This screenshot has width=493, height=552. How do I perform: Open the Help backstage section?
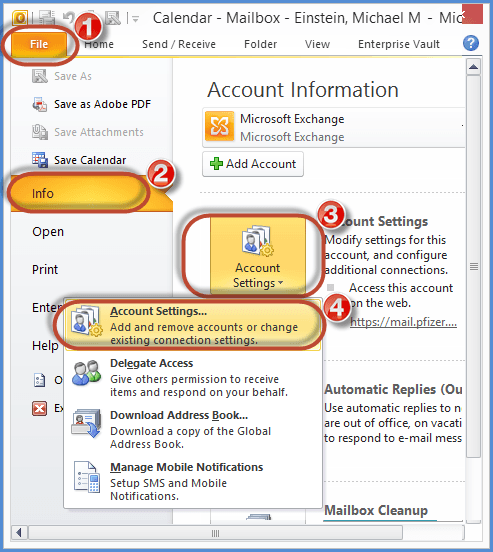[45, 346]
